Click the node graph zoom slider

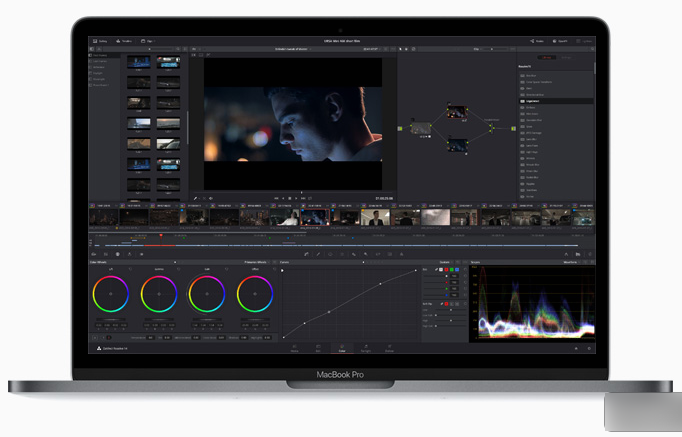click(491, 49)
